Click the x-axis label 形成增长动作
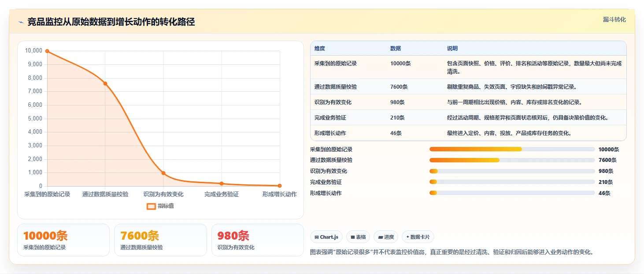The height and width of the screenshot is (274, 644). click(x=280, y=195)
